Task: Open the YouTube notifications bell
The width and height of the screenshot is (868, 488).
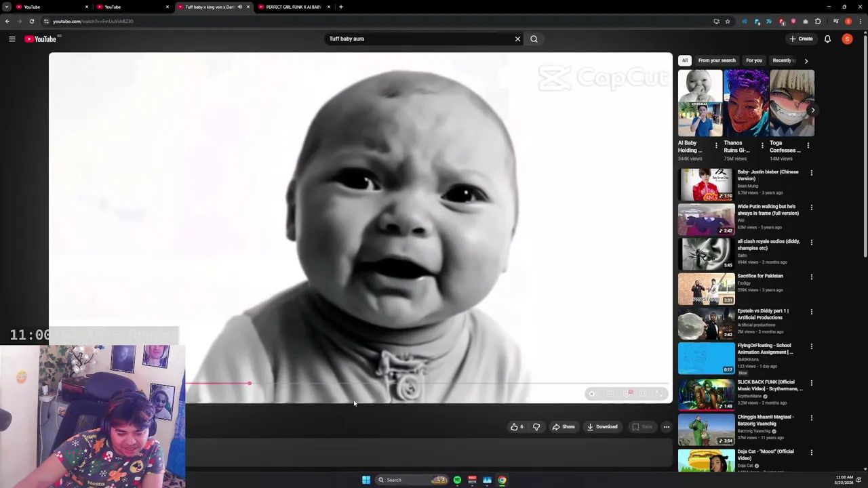Action: (827, 39)
